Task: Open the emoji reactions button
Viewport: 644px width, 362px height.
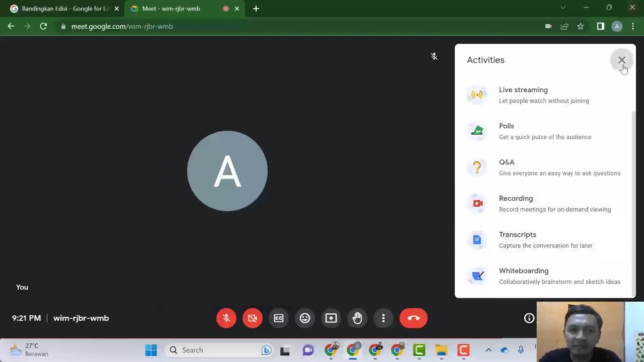Action: pyautogui.click(x=305, y=318)
